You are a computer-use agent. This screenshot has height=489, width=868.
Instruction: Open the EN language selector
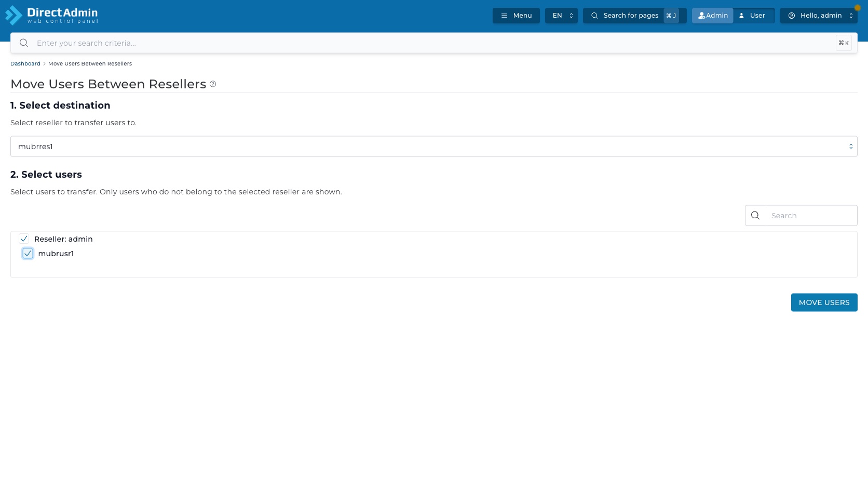click(561, 16)
